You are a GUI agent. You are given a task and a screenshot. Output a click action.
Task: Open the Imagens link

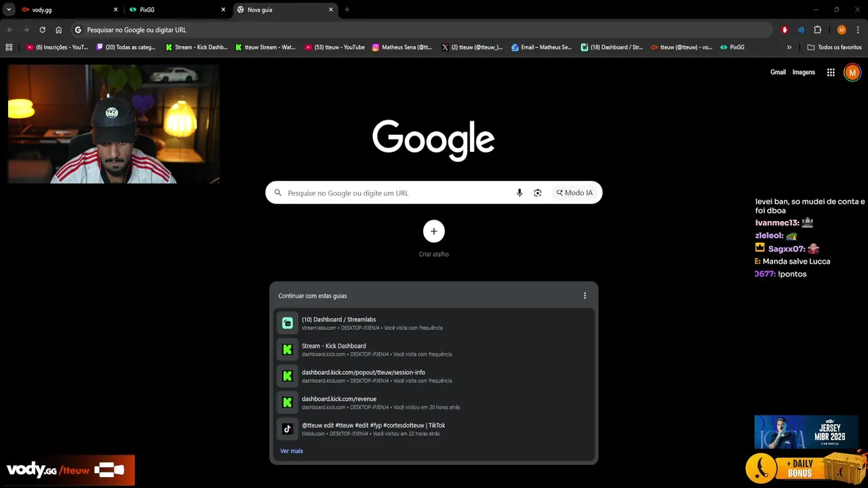pos(804,72)
